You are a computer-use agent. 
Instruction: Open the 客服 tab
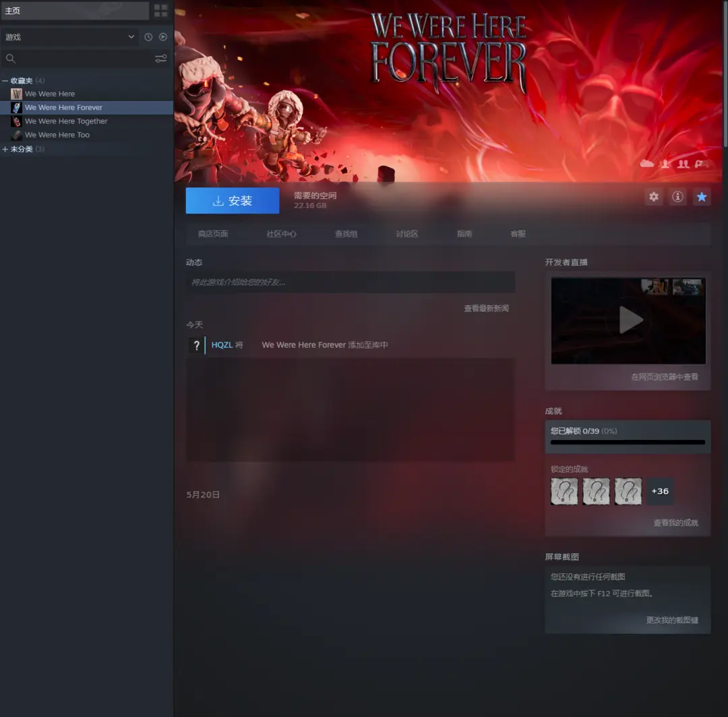coord(518,234)
